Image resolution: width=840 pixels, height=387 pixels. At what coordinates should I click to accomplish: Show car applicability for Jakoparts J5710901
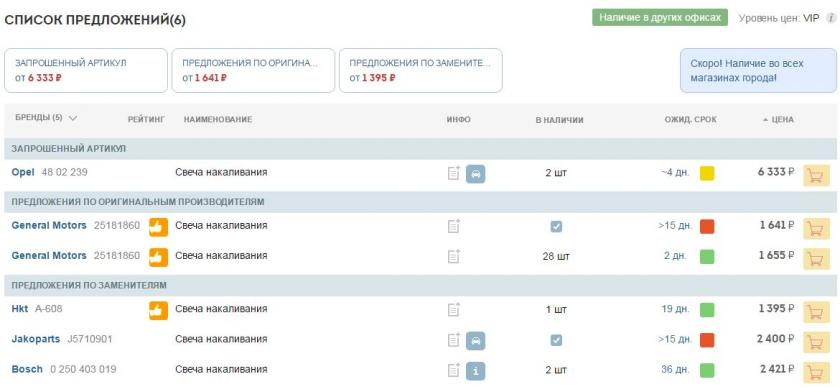(x=476, y=340)
